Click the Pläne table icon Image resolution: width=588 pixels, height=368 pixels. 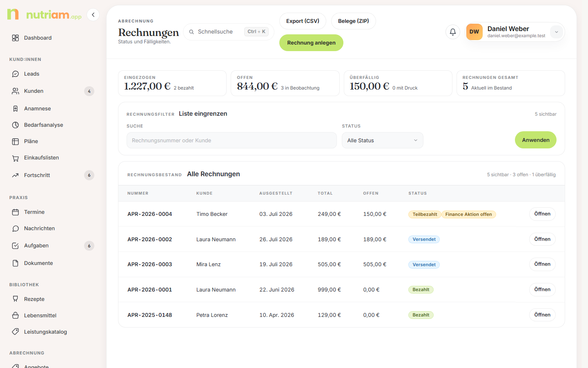point(16,141)
